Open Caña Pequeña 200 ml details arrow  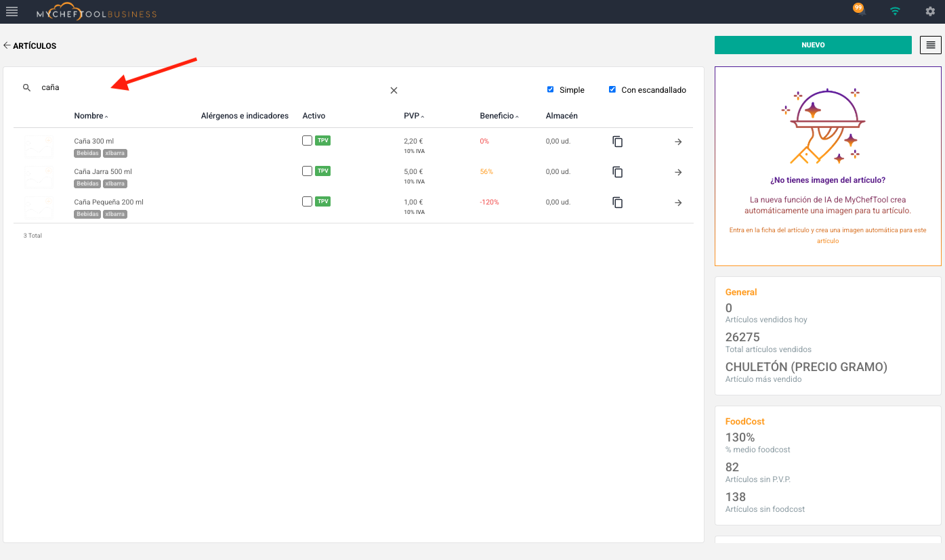(x=678, y=202)
